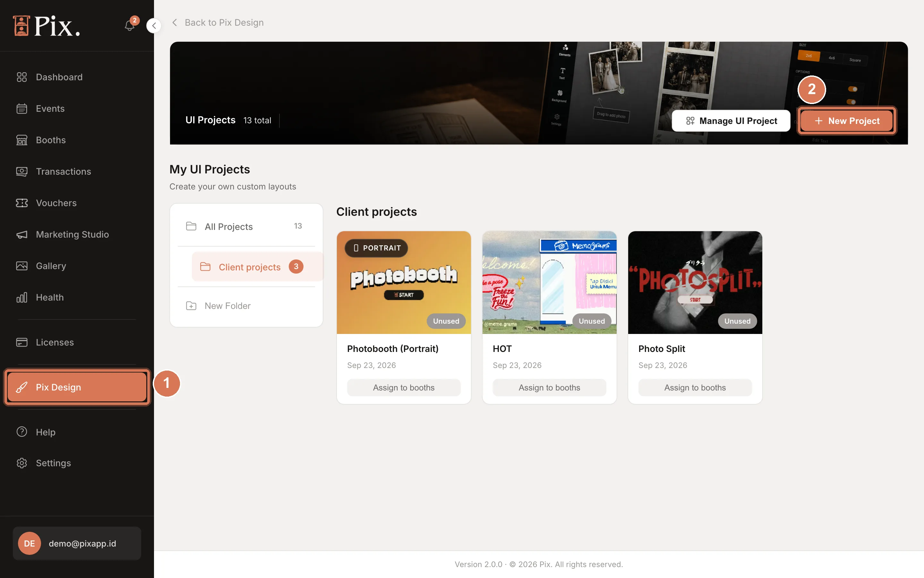Select the Vouchers ticket icon
This screenshot has height=578, width=924.
(x=22, y=203)
